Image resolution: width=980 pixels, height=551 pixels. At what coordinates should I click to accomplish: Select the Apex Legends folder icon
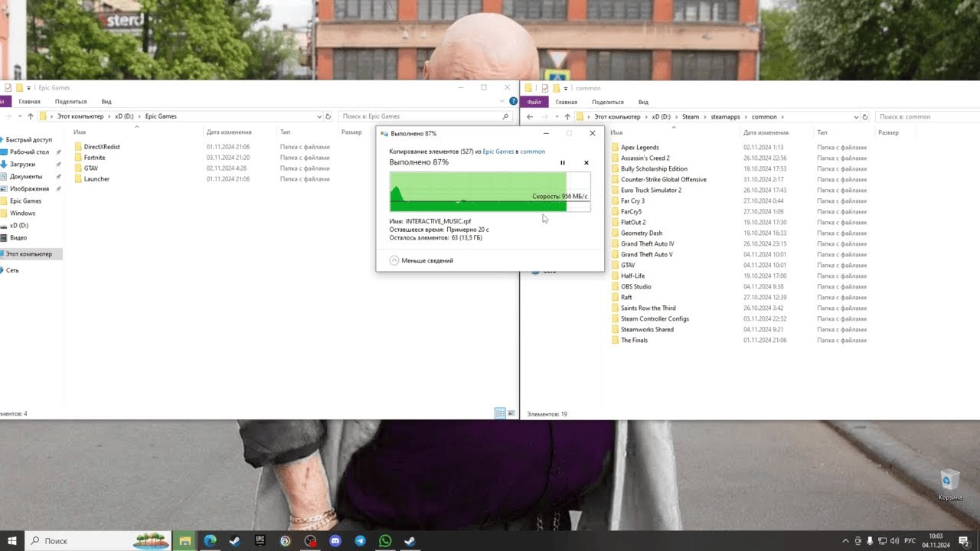tap(615, 148)
